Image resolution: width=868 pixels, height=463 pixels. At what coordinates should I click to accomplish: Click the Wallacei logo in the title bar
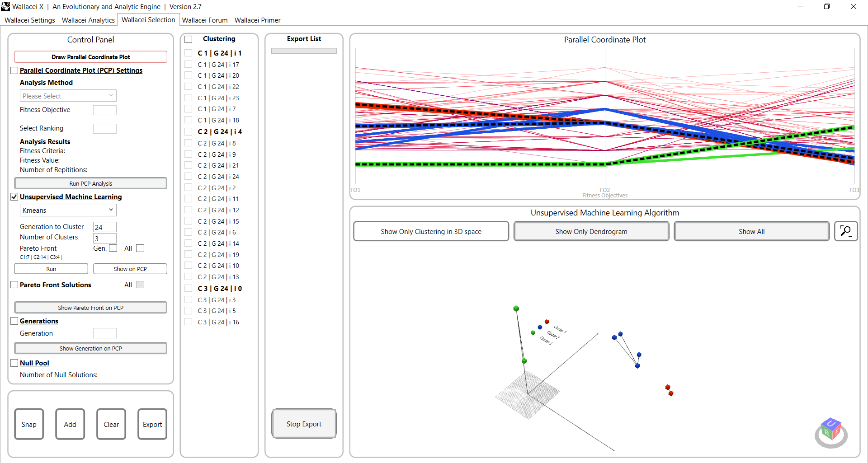coord(6,6)
